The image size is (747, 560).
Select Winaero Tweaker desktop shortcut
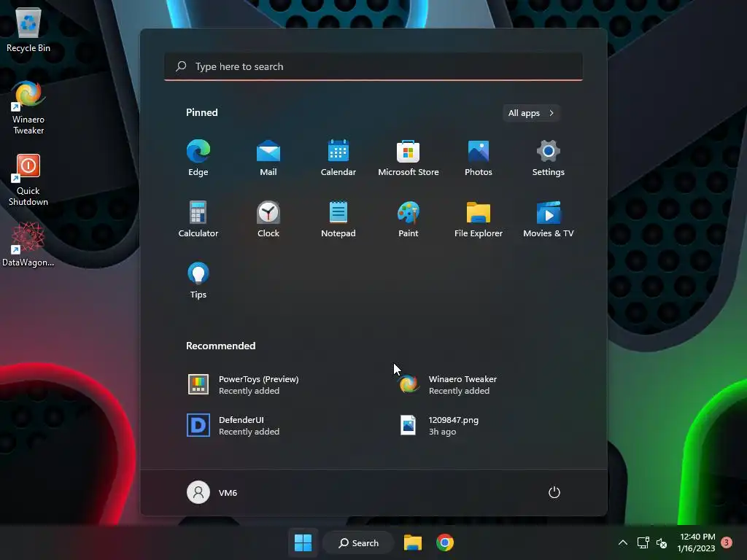(x=28, y=108)
